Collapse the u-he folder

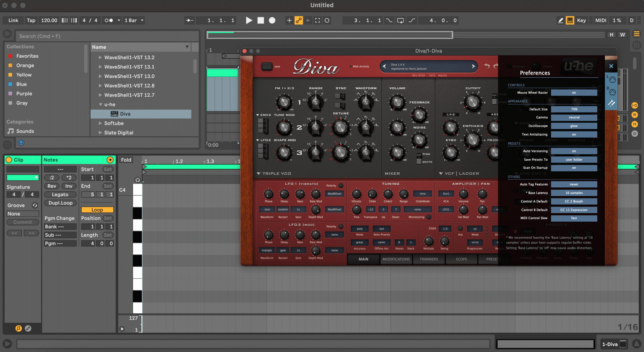pos(100,104)
